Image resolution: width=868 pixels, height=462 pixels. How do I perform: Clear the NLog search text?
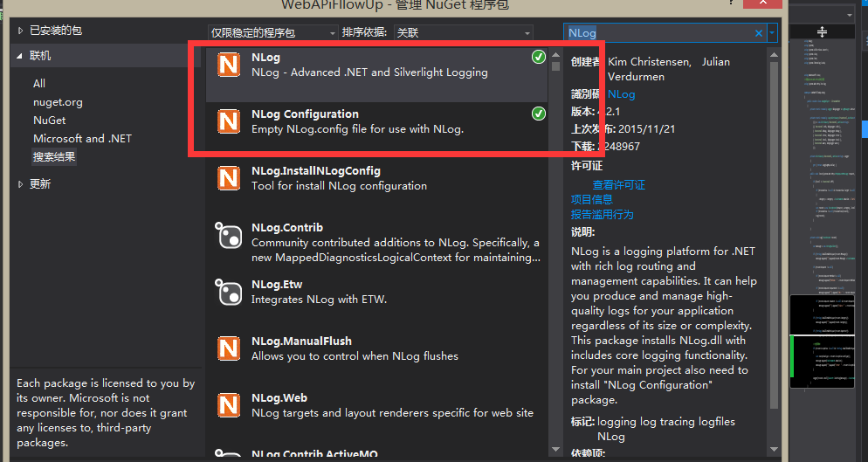(758, 33)
